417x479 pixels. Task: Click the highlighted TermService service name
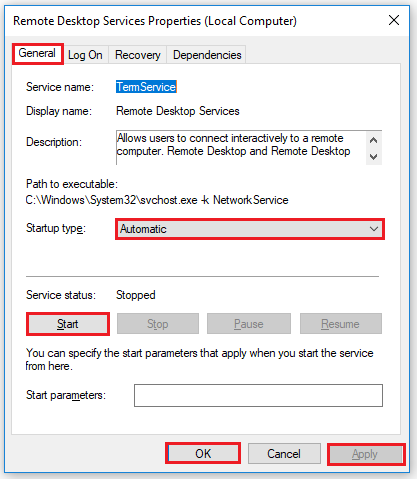(x=146, y=87)
